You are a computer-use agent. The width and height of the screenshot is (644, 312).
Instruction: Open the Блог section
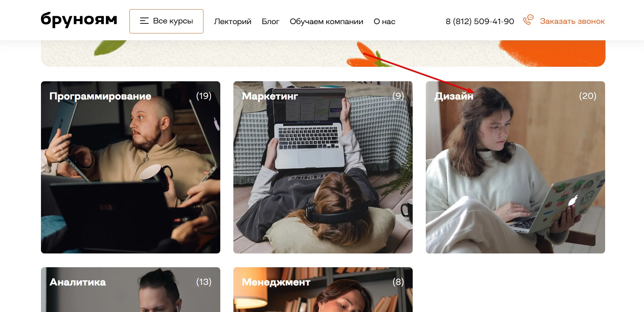click(x=271, y=22)
